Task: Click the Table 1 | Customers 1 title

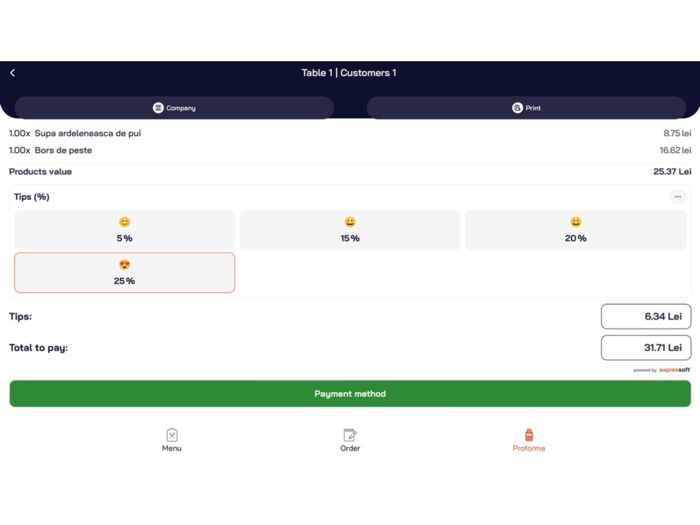Action: pyautogui.click(x=349, y=73)
